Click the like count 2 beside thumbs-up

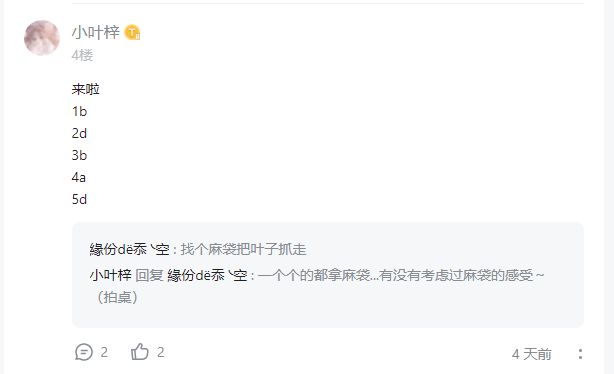point(161,352)
